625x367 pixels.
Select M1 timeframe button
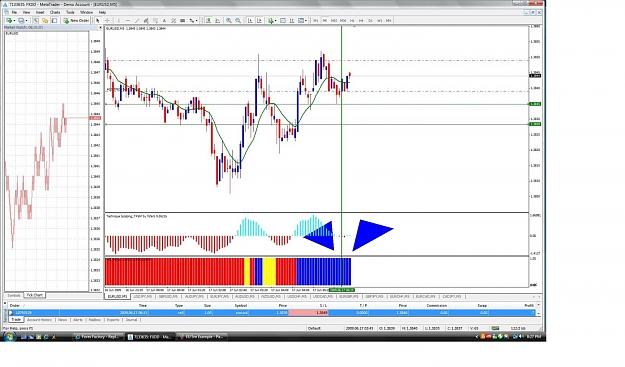(315, 20)
